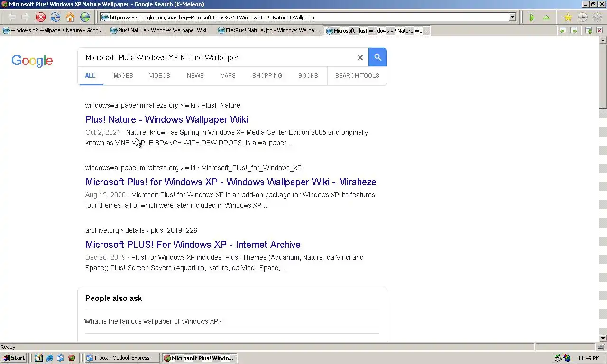Open a new tab with the green plus icon
Image resolution: width=607 pixels, height=364 pixels.
point(589,30)
